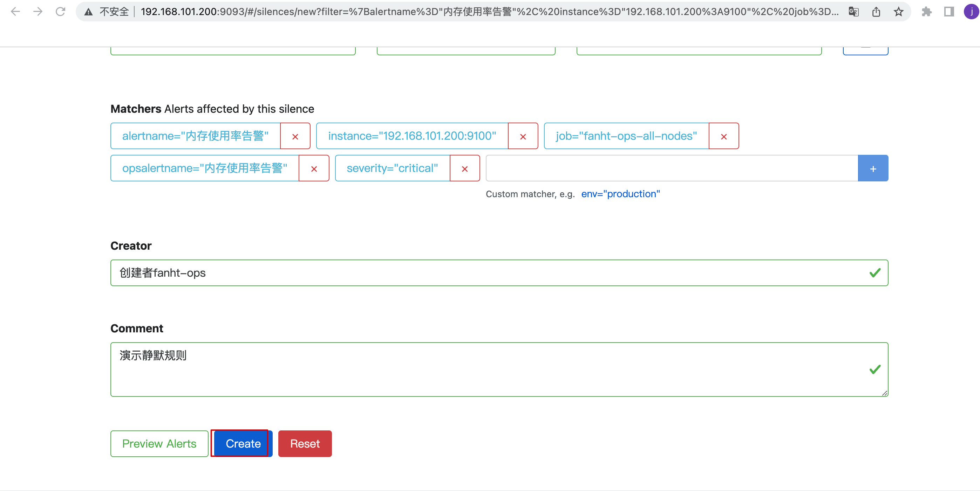Share this page via the share icon
The width and height of the screenshot is (980, 491).
click(x=876, y=12)
